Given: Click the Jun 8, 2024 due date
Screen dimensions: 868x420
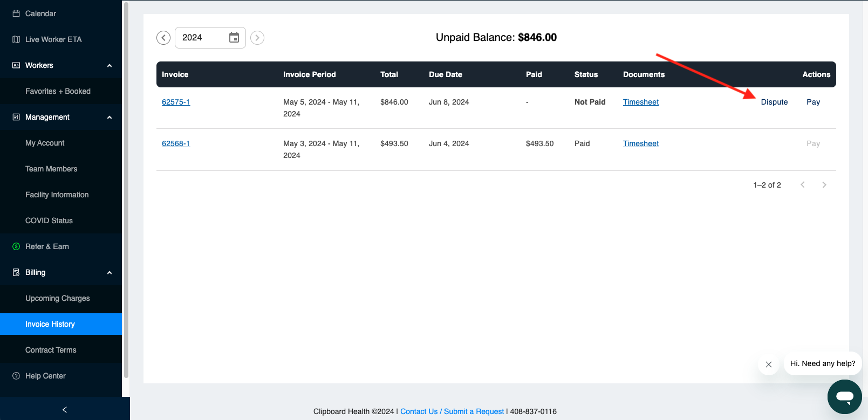Looking at the screenshot, I should [449, 102].
